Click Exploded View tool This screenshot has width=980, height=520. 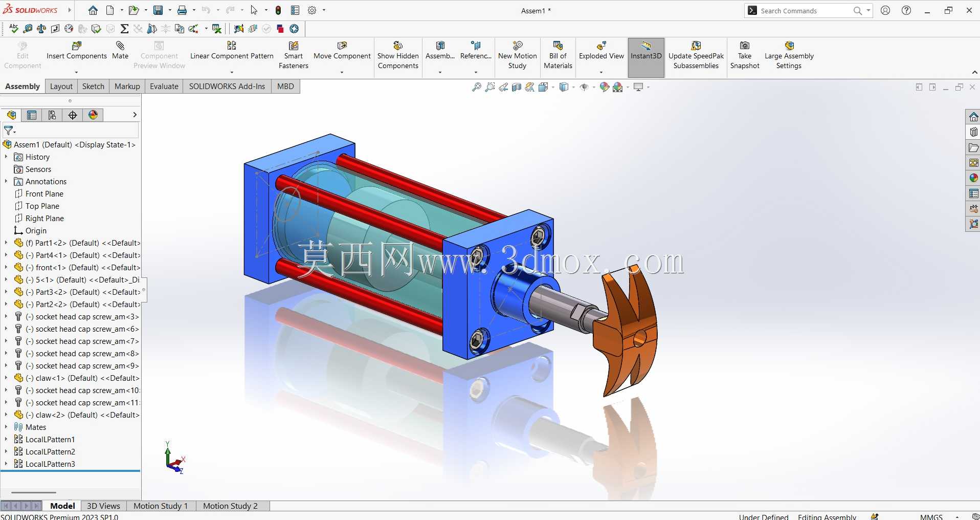[x=602, y=51]
